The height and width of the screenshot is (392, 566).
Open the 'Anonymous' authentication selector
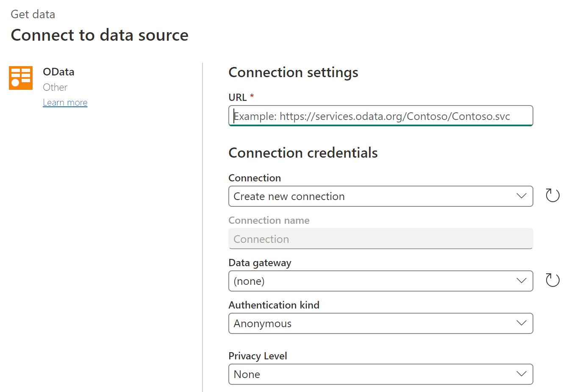tap(373, 323)
